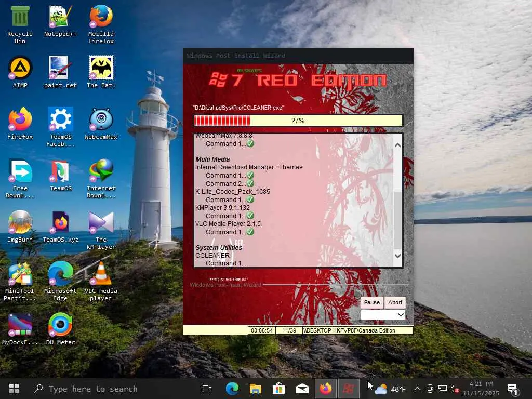The image size is (532, 399).
Task: Open Task View on the taskbar
Action: coord(207,389)
